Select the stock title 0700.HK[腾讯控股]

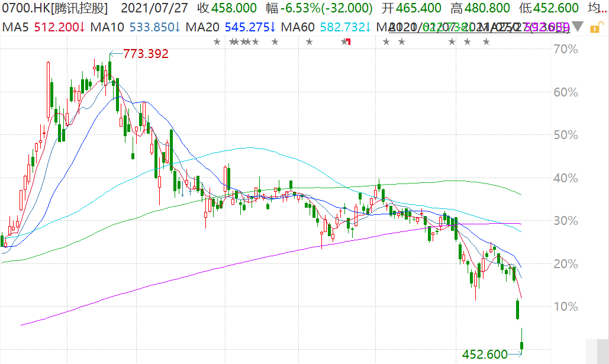pos(55,8)
